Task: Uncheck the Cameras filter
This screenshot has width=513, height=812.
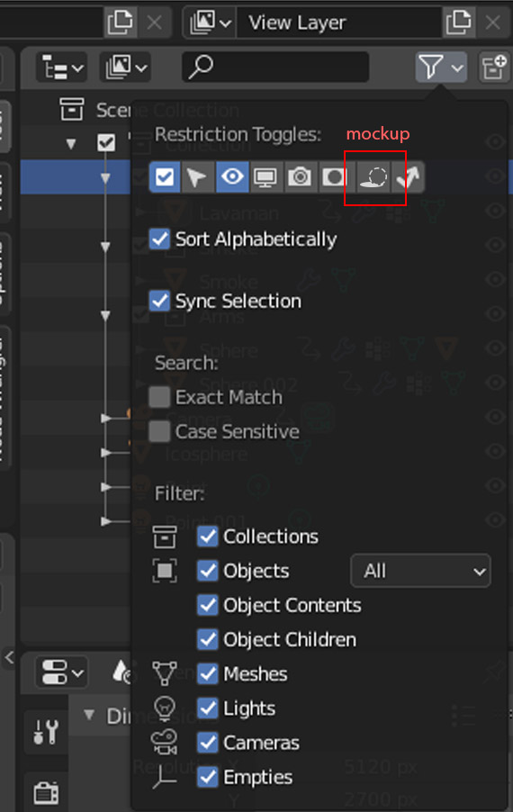Action: click(x=208, y=743)
